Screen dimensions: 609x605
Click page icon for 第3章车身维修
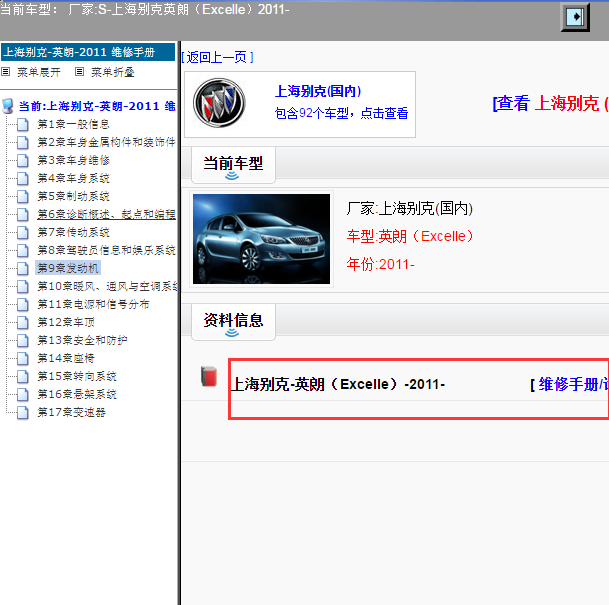tap(23, 160)
